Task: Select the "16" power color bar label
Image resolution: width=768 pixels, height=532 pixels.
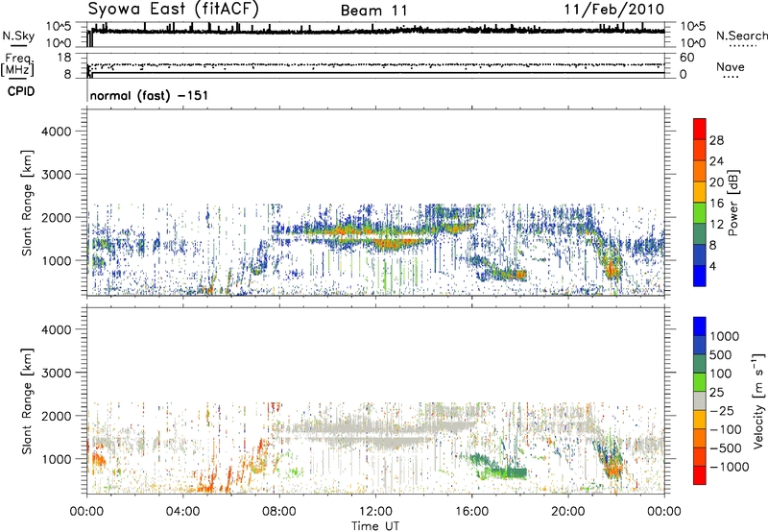Action: coord(716,204)
